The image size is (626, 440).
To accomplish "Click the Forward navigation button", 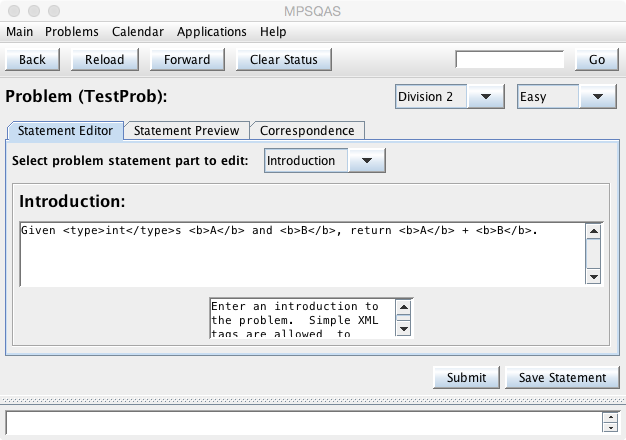I will (188, 59).
